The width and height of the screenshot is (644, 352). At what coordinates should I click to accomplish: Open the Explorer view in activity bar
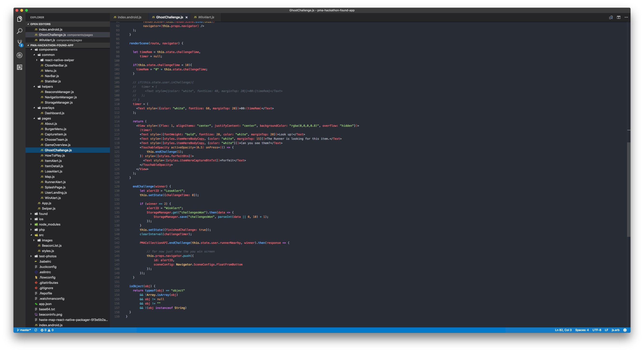coord(20,19)
